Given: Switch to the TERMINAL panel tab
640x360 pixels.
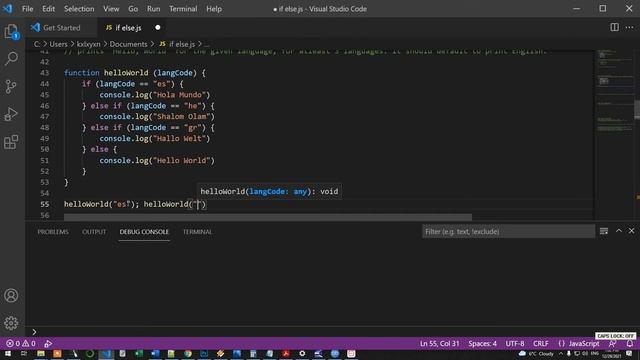Looking at the screenshot, I should point(198,232).
